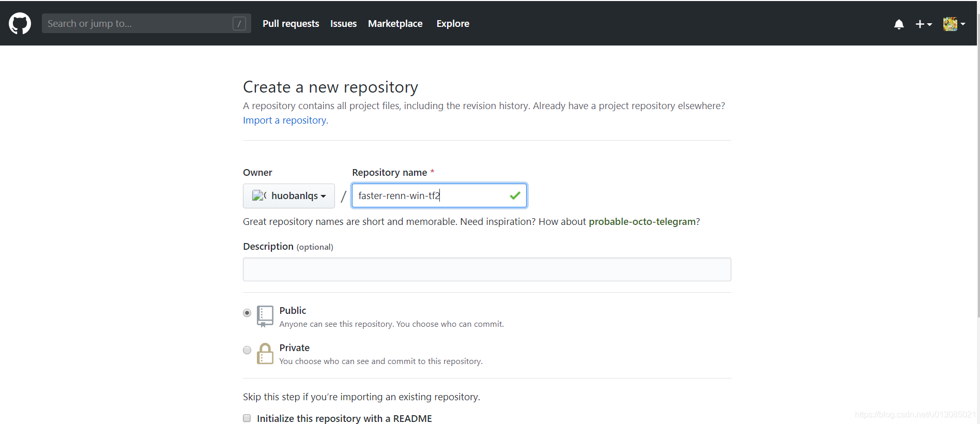Click the GitHub Octocat logo
The width and height of the screenshot is (980, 424).
point(20,24)
